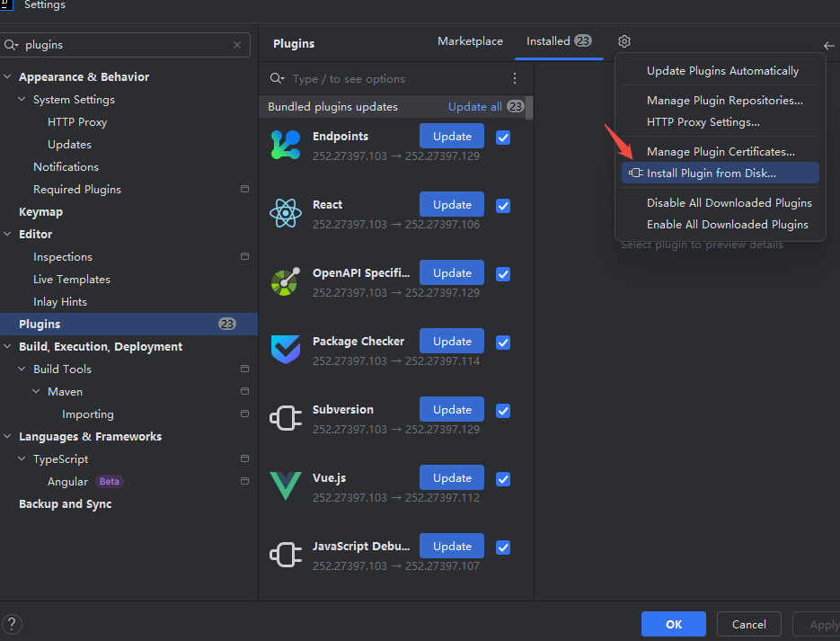Update the Endpoints plugin
Viewport: 840px width, 641px height.
coord(452,136)
